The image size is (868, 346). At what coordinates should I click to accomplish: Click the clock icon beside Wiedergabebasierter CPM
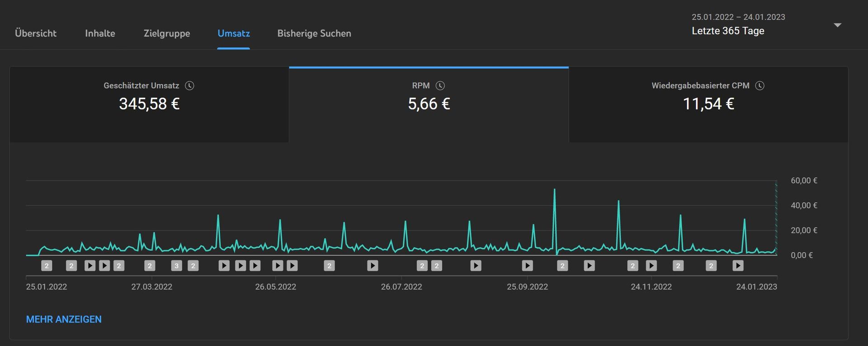point(760,86)
